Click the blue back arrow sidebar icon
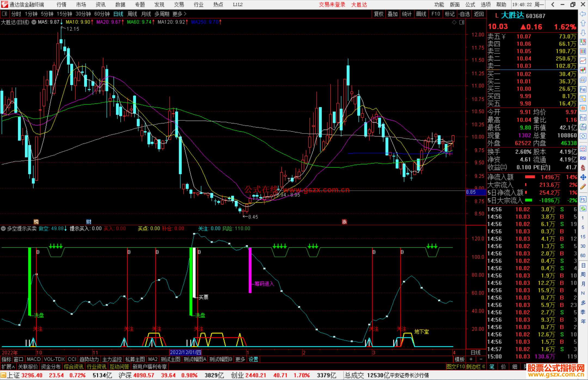Viewport: 588px width, 380px height. (583, 14)
